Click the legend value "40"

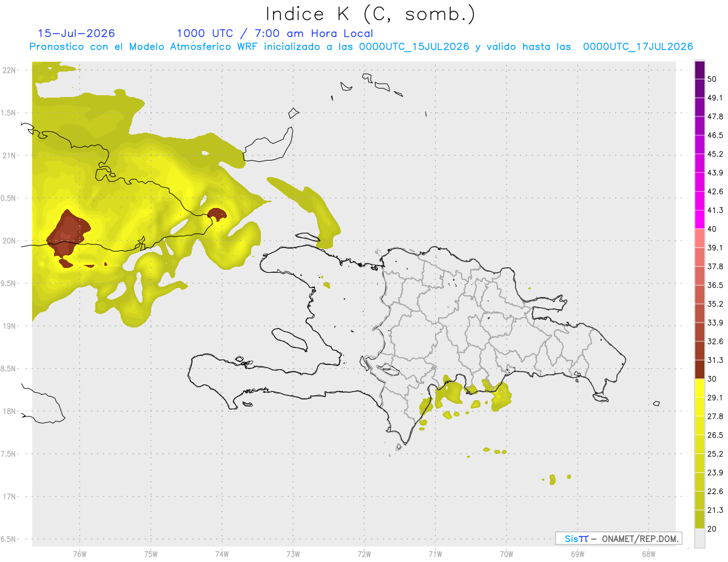[x=713, y=229]
